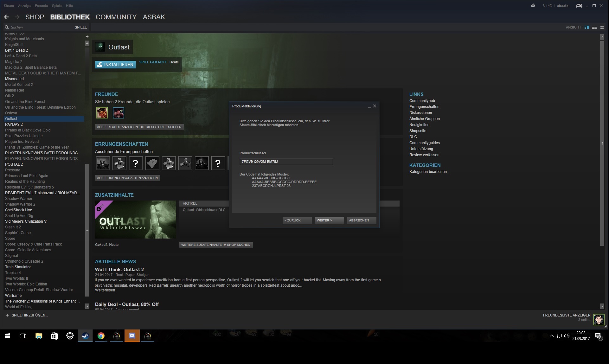Cancel activation with ABBRECHEN button
609x364 pixels.
tap(362, 220)
